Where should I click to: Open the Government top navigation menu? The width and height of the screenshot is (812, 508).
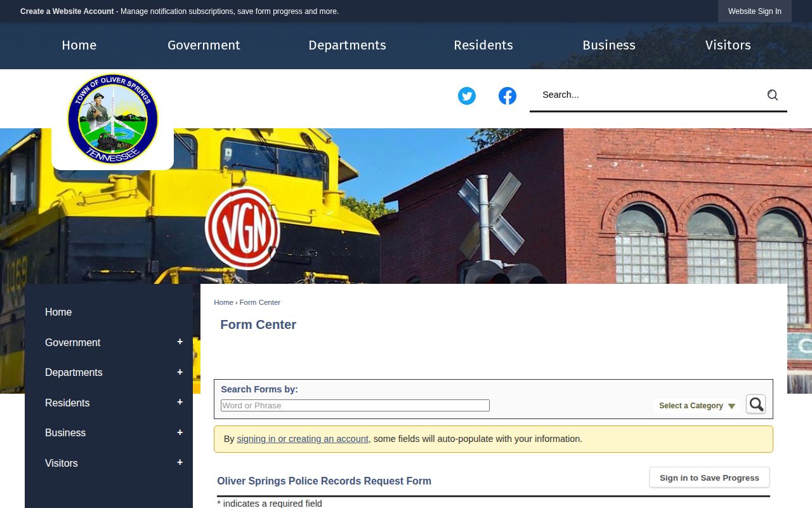pos(204,45)
